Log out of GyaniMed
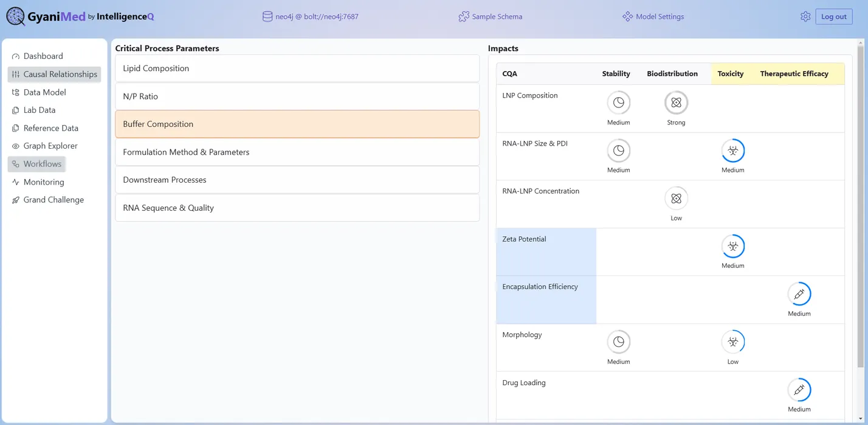The height and width of the screenshot is (425, 868). tap(833, 16)
